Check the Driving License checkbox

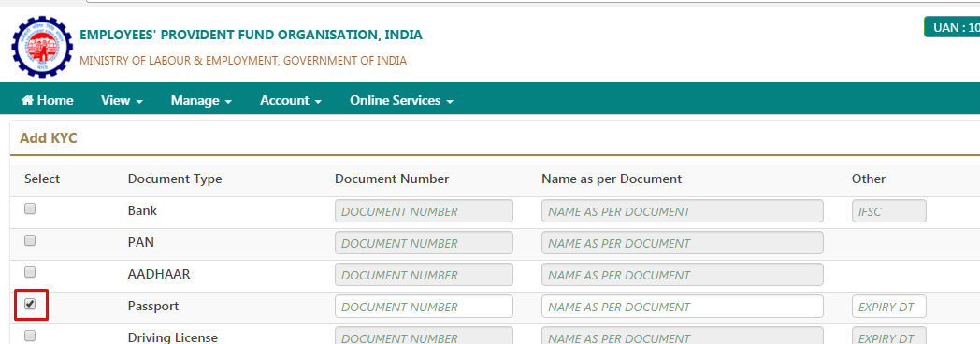tap(30, 336)
